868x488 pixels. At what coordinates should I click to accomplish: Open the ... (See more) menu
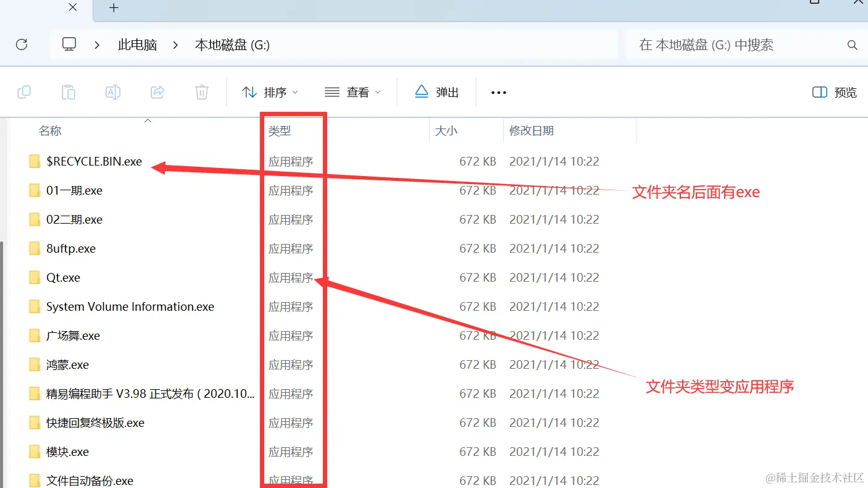point(498,92)
